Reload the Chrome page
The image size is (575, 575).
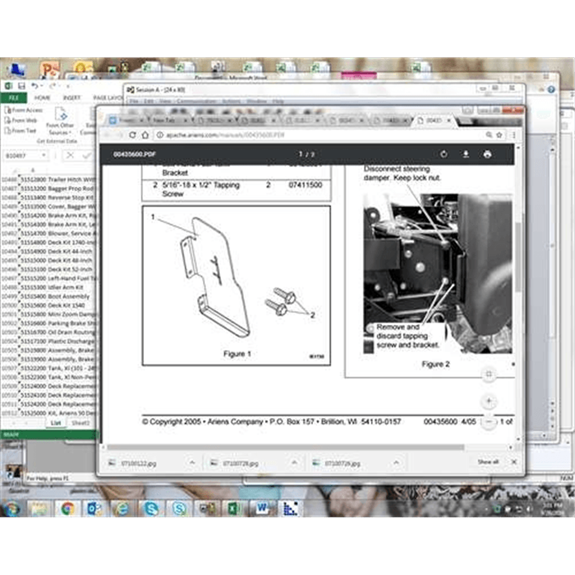[x=132, y=135]
